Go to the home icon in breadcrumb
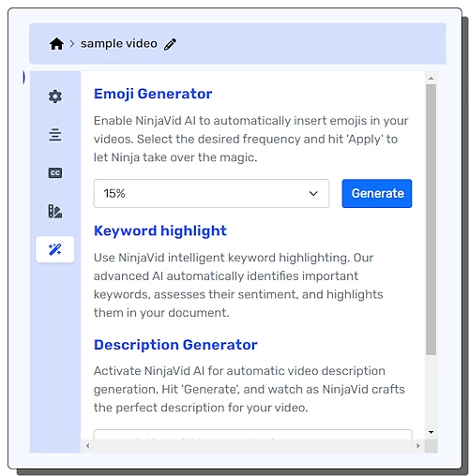Viewport: 469px width, 476px height. click(56, 44)
